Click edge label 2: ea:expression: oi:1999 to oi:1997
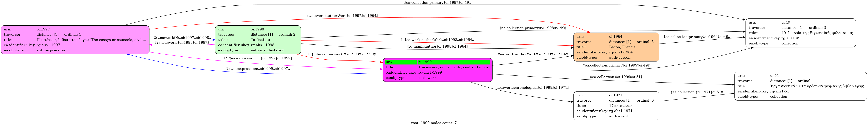Screen dimensions: 868x127 (x=258, y=68)
